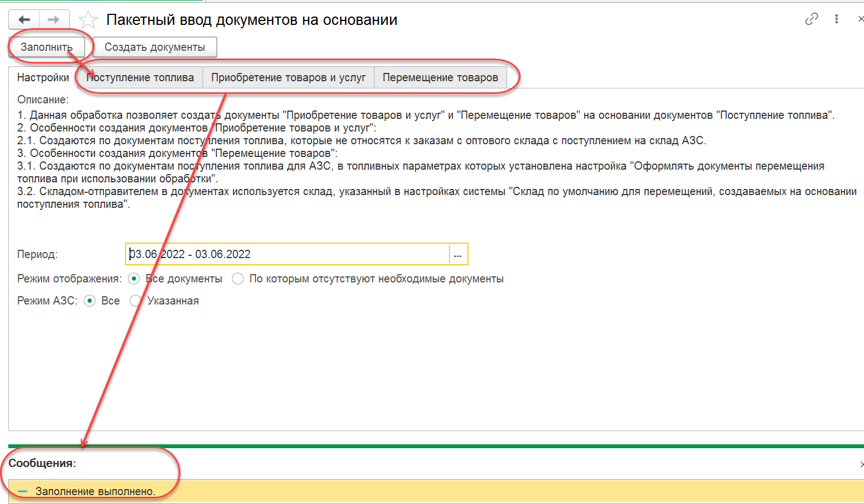Click into the Период date range field
Viewport: 864px width, 504px height.
288,254
